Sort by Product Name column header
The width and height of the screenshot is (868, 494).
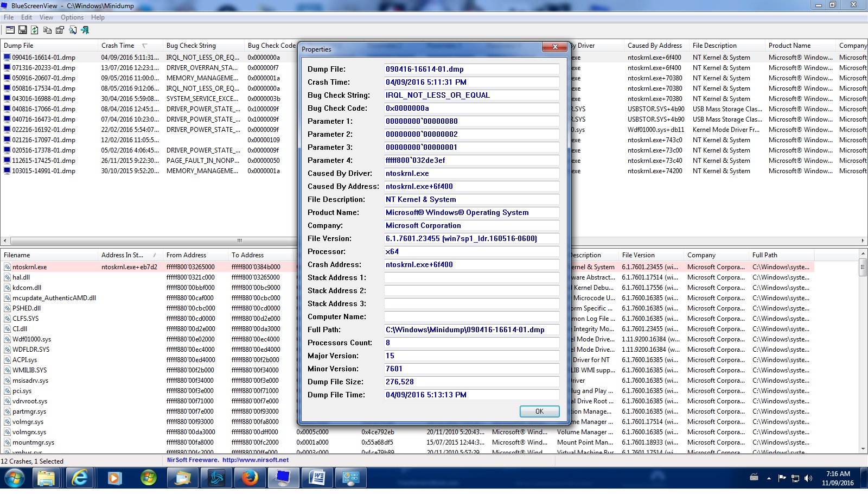[x=800, y=46]
